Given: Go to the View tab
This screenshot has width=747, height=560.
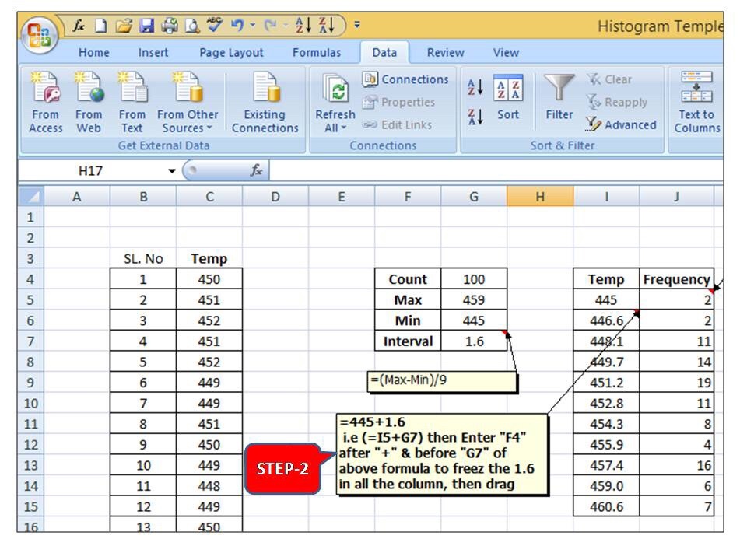Looking at the screenshot, I should coord(506,52).
